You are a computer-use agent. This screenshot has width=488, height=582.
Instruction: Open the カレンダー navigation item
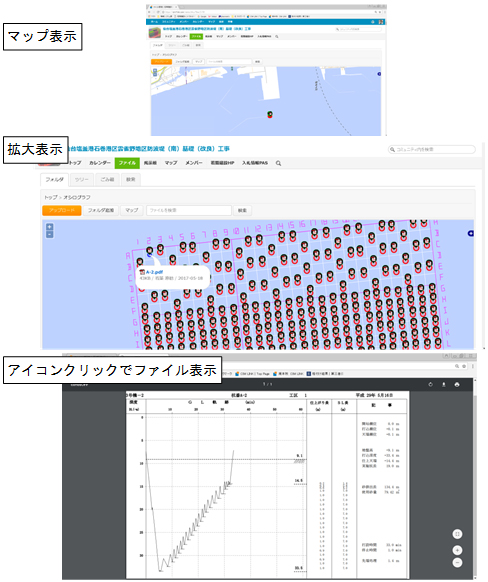coord(100,163)
